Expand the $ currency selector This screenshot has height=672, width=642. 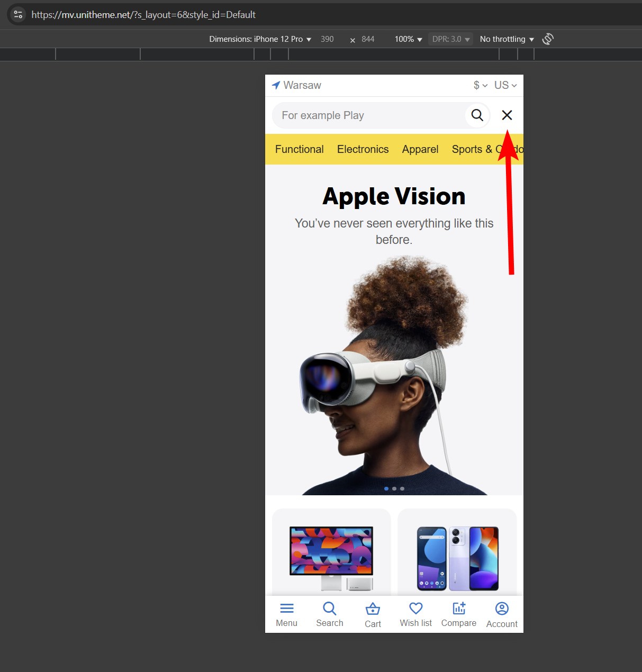pyautogui.click(x=481, y=85)
